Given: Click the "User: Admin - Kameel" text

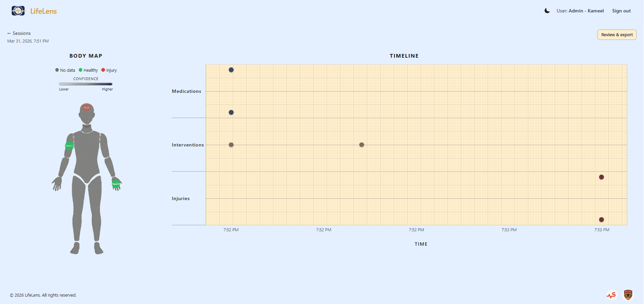Looking at the screenshot, I should click(580, 11).
